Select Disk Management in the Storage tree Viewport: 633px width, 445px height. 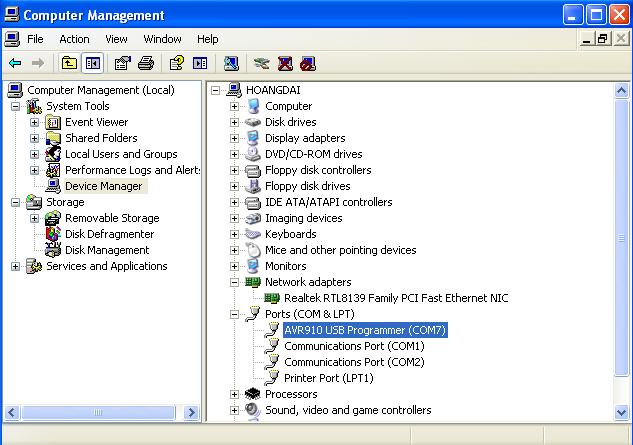[107, 250]
